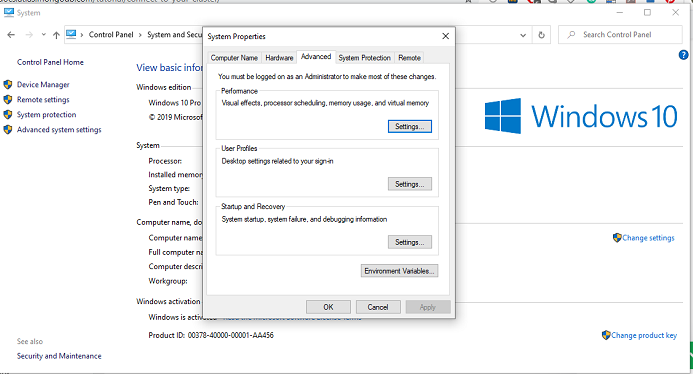Switch to the Computer Name tab
The image size is (693, 374).
234,58
